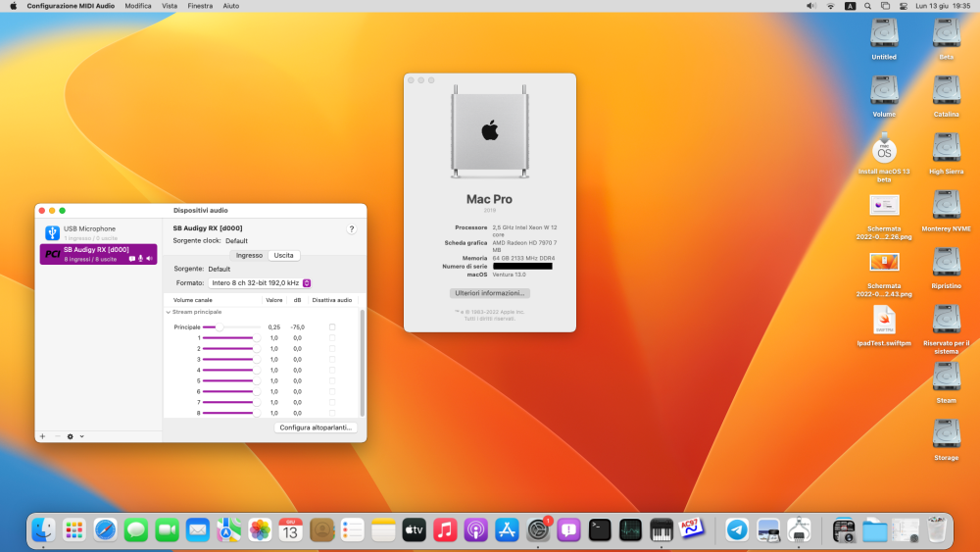Image resolution: width=980 pixels, height=552 pixels.
Task: Open Maps from the Dock
Action: (228, 530)
